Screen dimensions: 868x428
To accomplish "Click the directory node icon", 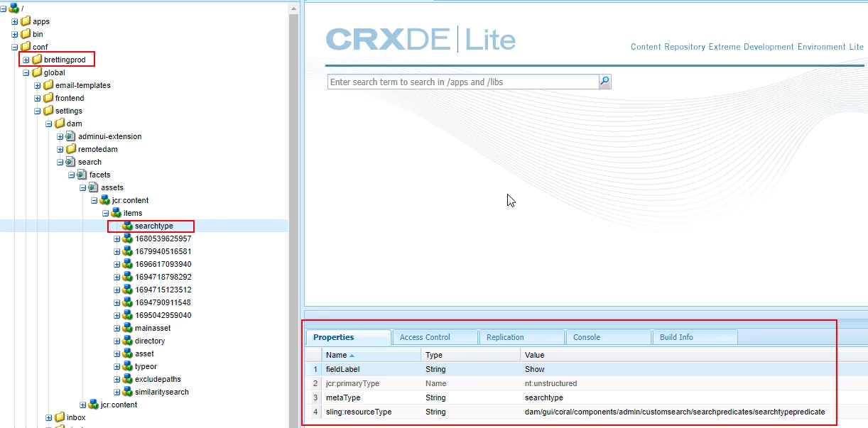I will (128, 341).
